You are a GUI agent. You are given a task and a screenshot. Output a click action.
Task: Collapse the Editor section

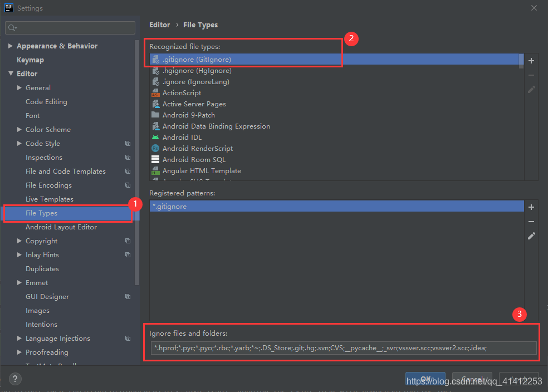[11, 73]
